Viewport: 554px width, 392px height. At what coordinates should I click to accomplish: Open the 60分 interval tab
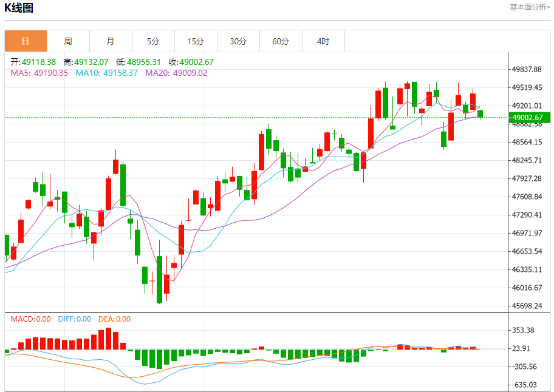point(281,41)
